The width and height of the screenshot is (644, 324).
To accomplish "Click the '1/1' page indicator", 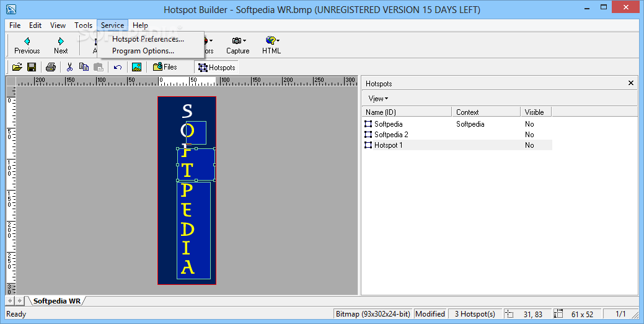I will click(620, 314).
